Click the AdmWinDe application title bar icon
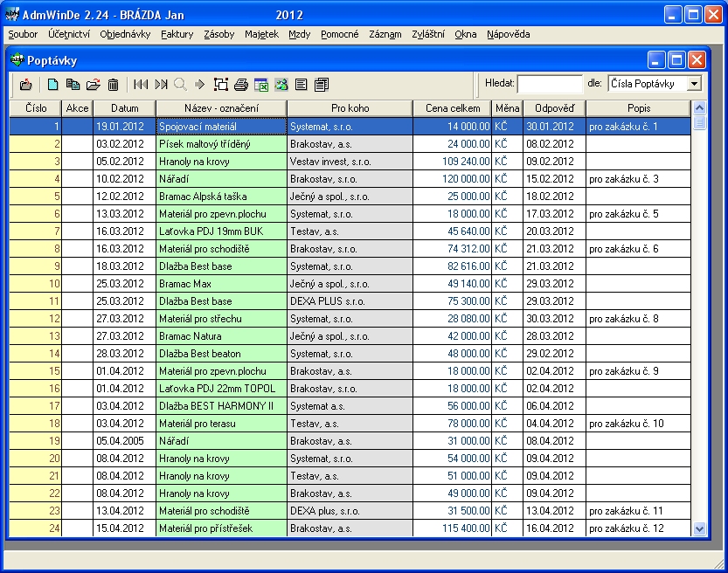Screen dimensions: 728x573 click(x=12, y=14)
